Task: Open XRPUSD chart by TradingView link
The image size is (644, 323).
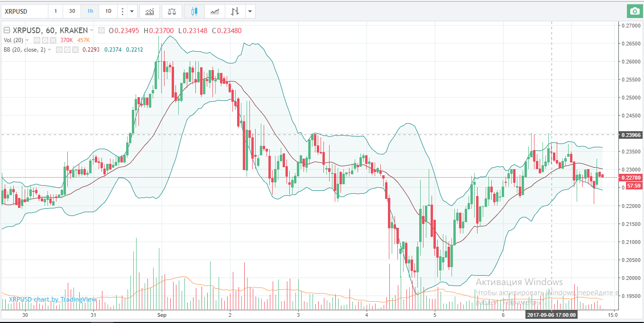Action: click(53, 299)
